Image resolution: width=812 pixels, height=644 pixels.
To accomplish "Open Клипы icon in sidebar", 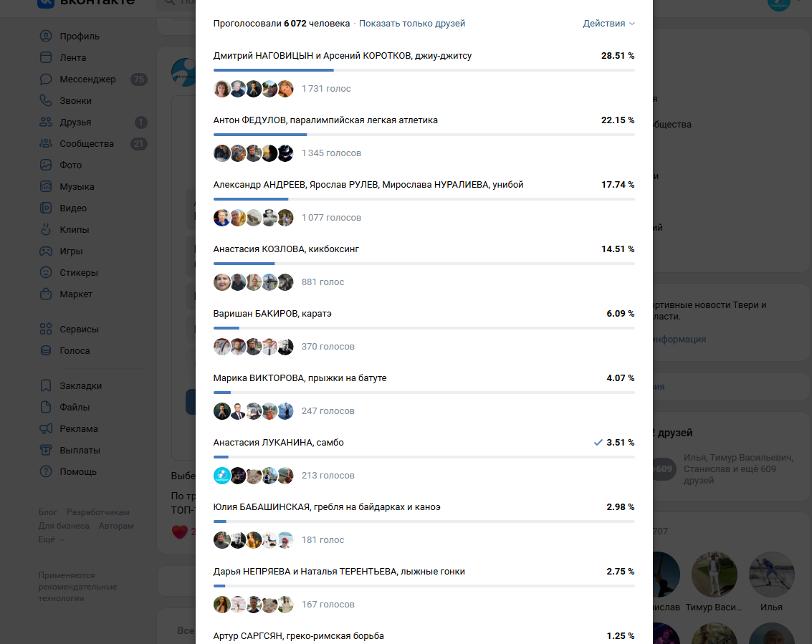I will (x=46, y=229).
